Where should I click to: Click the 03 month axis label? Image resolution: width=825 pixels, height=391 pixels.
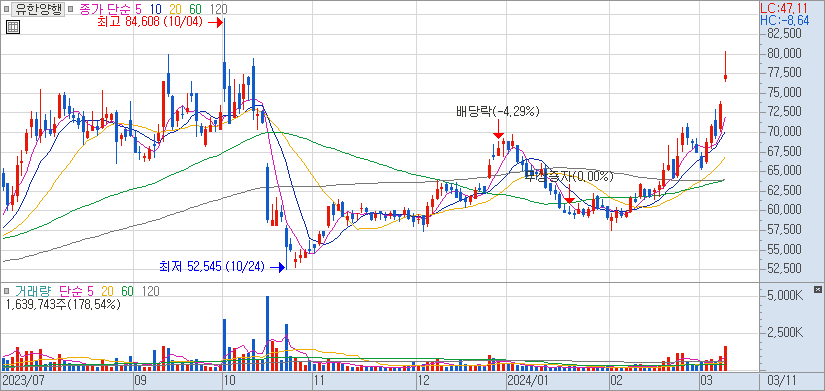click(x=706, y=380)
